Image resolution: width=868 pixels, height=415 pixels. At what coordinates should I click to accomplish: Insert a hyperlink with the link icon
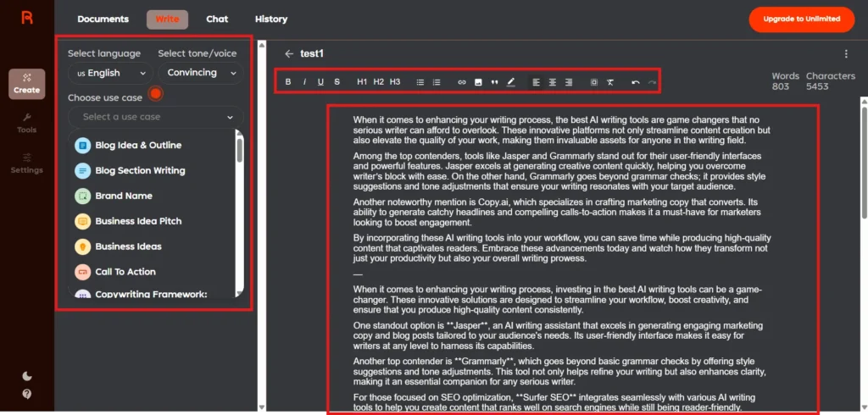point(462,82)
